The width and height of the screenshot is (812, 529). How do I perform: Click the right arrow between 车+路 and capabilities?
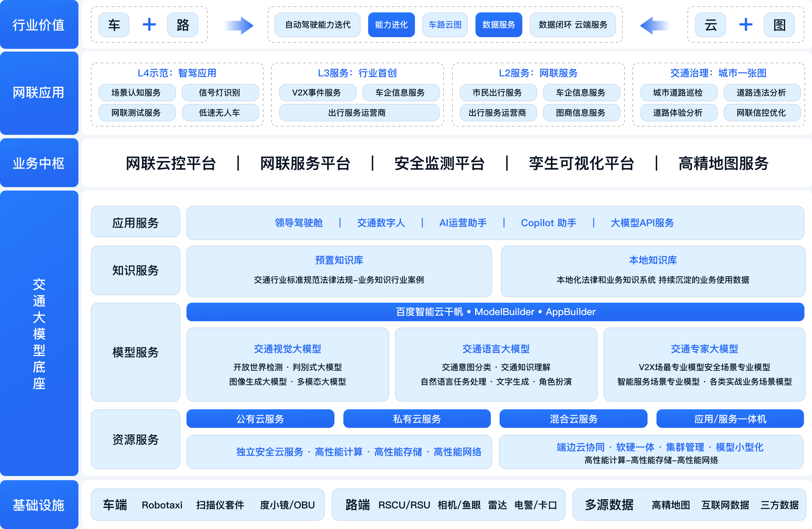240,24
